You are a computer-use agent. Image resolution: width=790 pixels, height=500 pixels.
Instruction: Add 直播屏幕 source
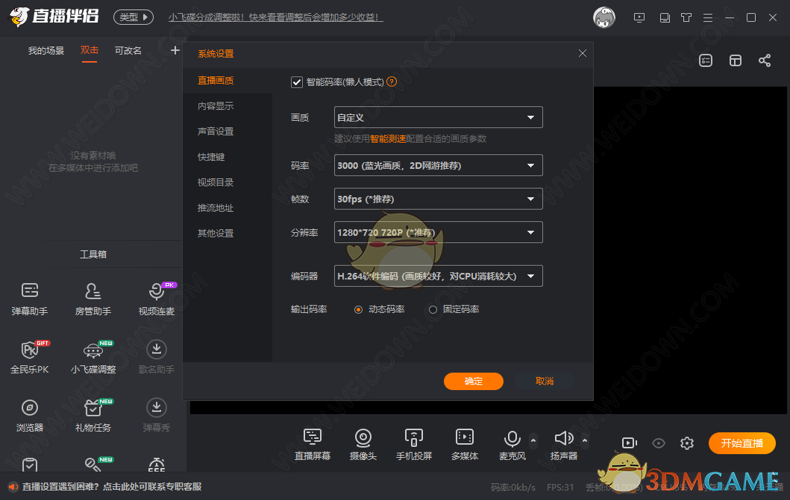tap(312, 444)
